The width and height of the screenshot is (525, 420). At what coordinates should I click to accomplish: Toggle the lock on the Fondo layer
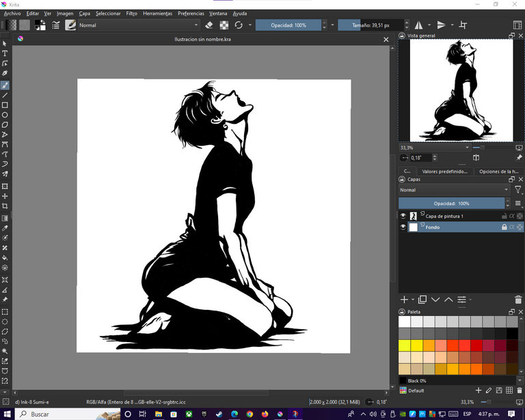click(x=504, y=227)
